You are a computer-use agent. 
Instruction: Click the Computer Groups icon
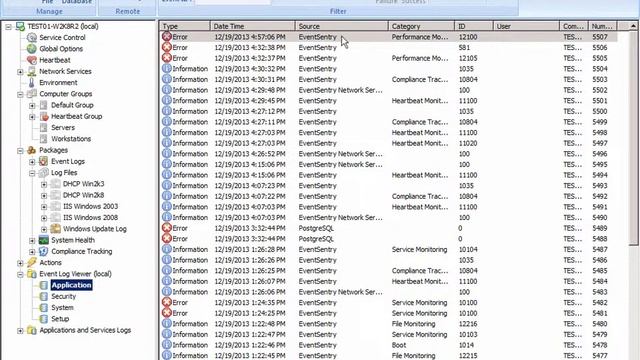(x=31, y=94)
